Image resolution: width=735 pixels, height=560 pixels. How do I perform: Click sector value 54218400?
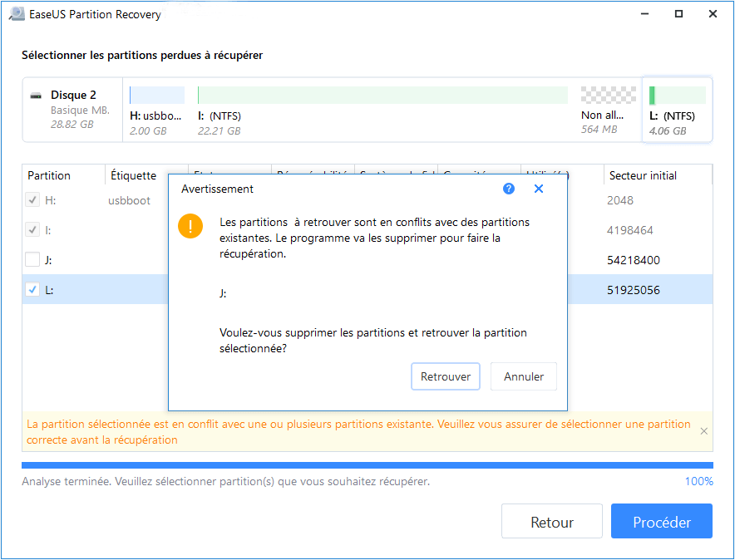(634, 260)
